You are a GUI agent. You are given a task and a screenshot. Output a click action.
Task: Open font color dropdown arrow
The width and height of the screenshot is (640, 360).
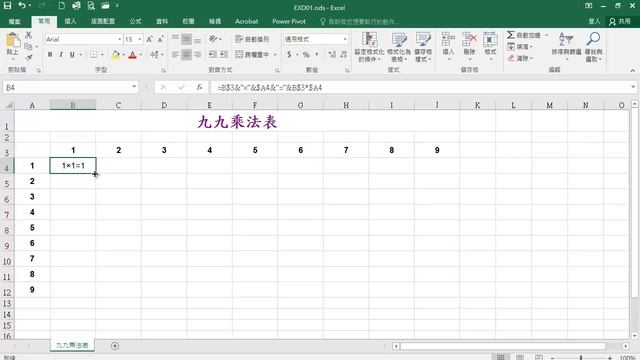pos(141,55)
